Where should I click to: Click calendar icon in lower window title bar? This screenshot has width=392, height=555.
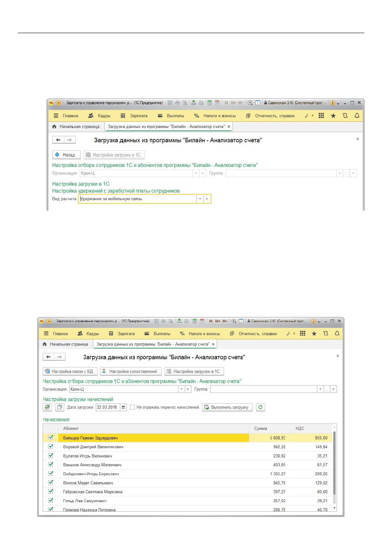[x=202, y=321]
